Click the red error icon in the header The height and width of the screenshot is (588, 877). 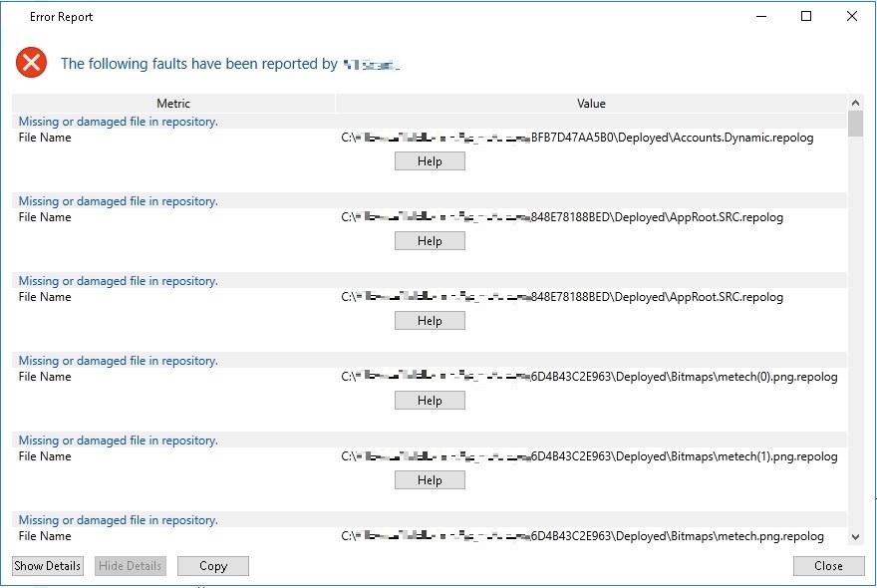[31, 63]
